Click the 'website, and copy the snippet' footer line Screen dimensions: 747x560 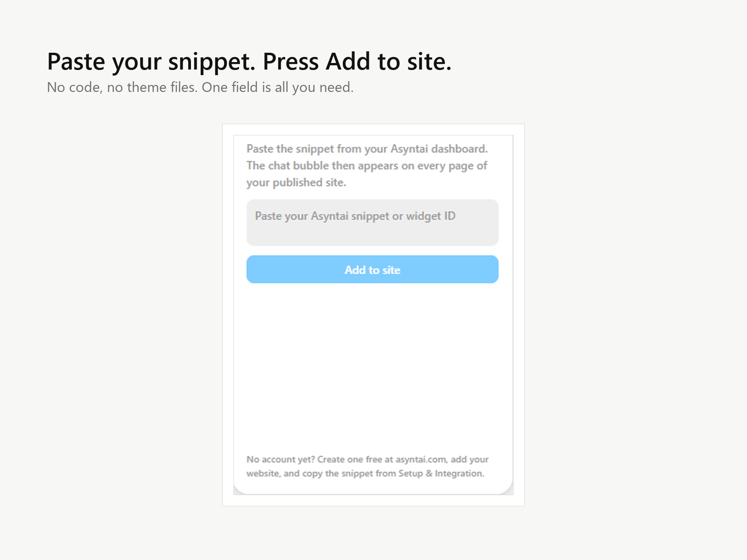(x=365, y=473)
